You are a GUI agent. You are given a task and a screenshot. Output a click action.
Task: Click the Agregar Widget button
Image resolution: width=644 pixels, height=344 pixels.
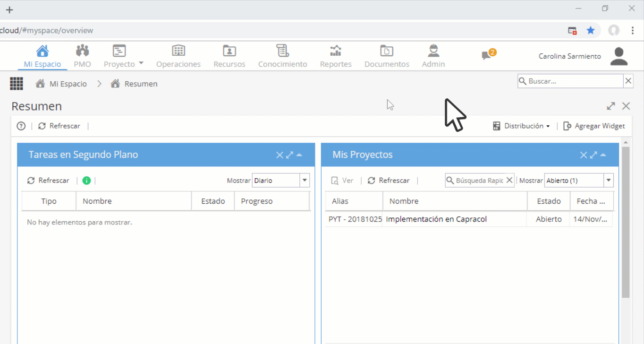[x=594, y=126]
